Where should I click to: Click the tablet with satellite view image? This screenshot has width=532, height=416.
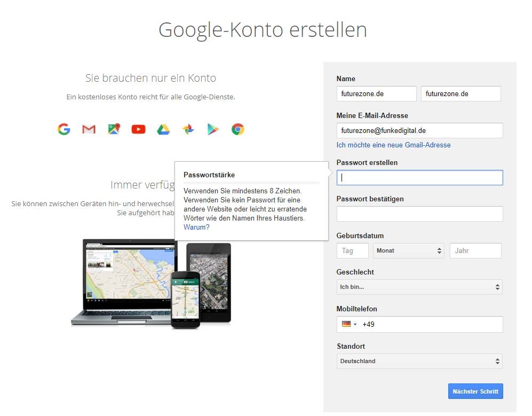pos(213,282)
